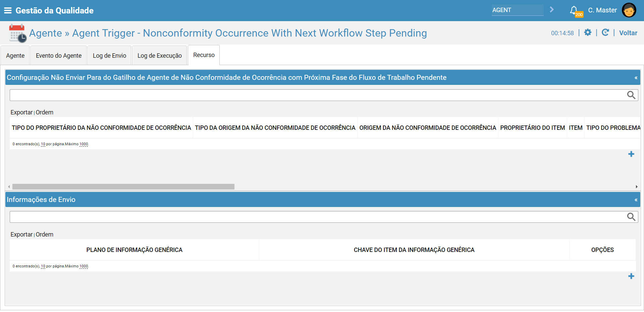The width and height of the screenshot is (644, 312).
Task: Switch to the Agente tab
Action: pos(15,56)
